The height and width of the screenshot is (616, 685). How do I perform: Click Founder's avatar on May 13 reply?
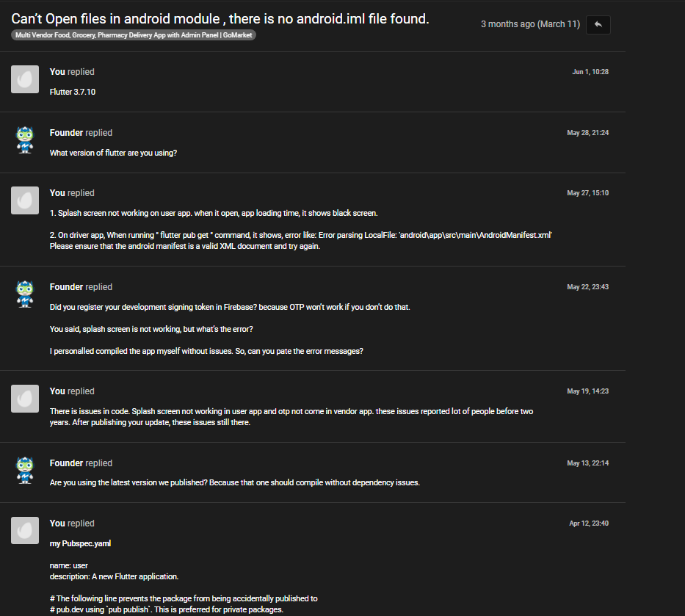pos(25,471)
